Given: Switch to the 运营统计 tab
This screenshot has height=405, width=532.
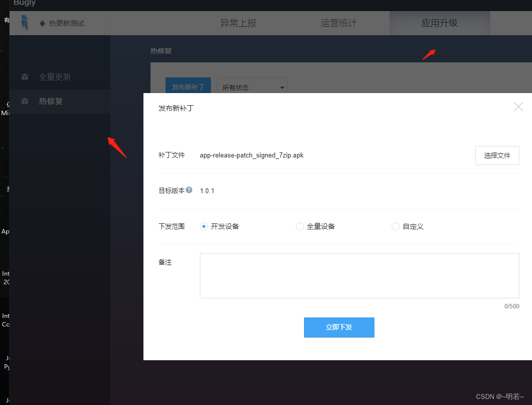Looking at the screenshot, I should pos(339,23).
